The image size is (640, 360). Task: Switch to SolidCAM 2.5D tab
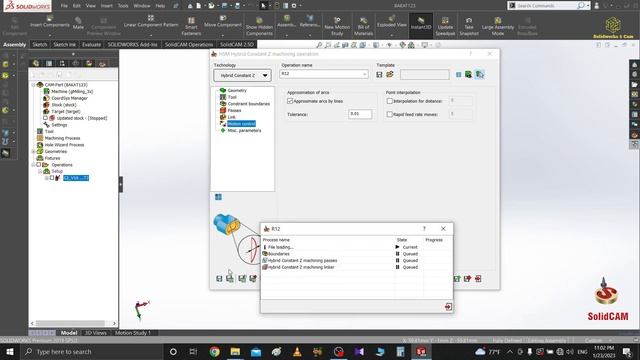click(x=237, y=44)
